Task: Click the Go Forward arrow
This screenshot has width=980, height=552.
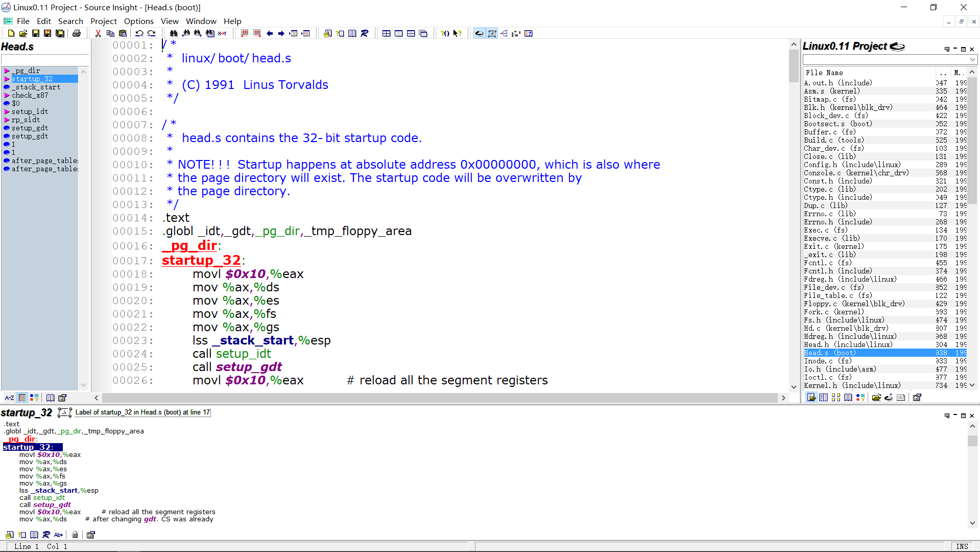Action: coord(281,33)
